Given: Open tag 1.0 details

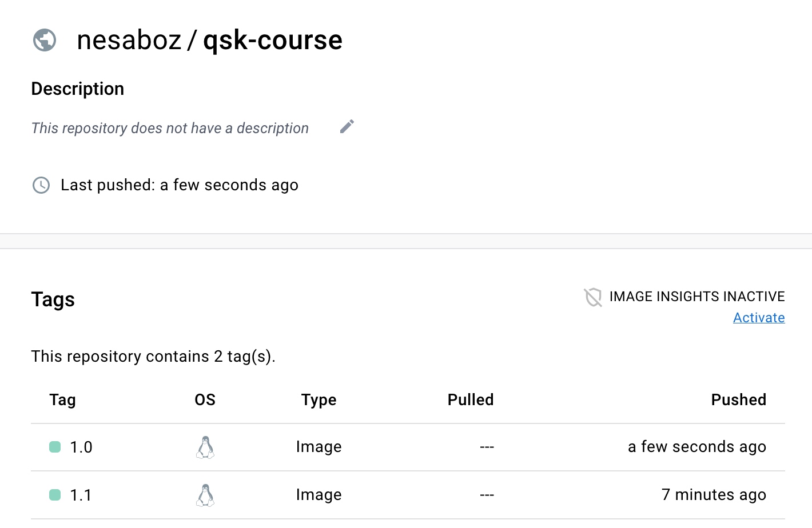Looking at the screenshot, I should pyautogui.click(x=81, y=447).
